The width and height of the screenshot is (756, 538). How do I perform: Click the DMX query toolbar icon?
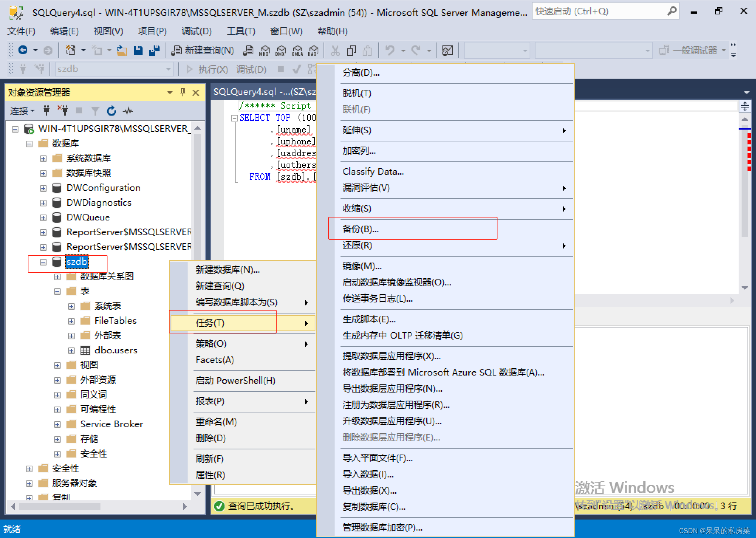click(281, 50)
